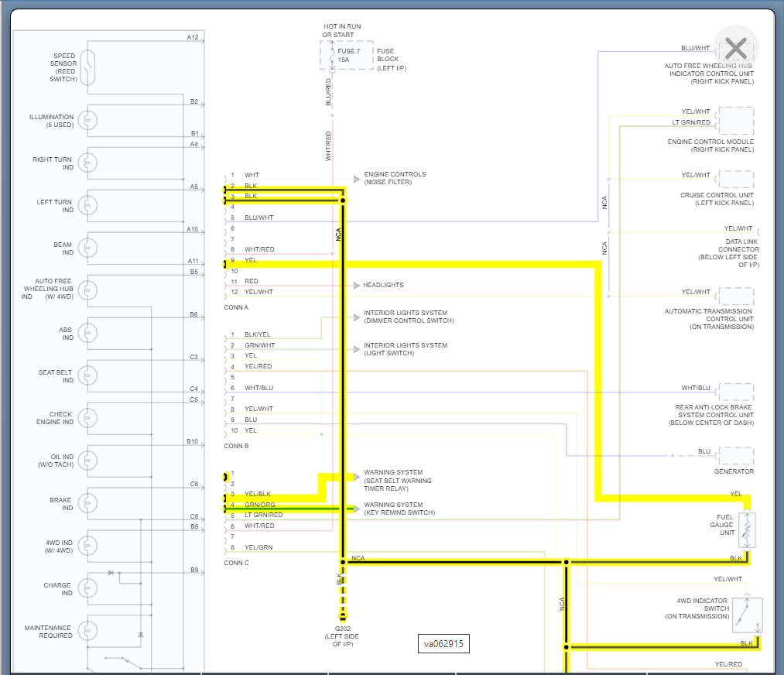Click the YEL label above Fuel Gauge Unit

(x=736, y=494)
